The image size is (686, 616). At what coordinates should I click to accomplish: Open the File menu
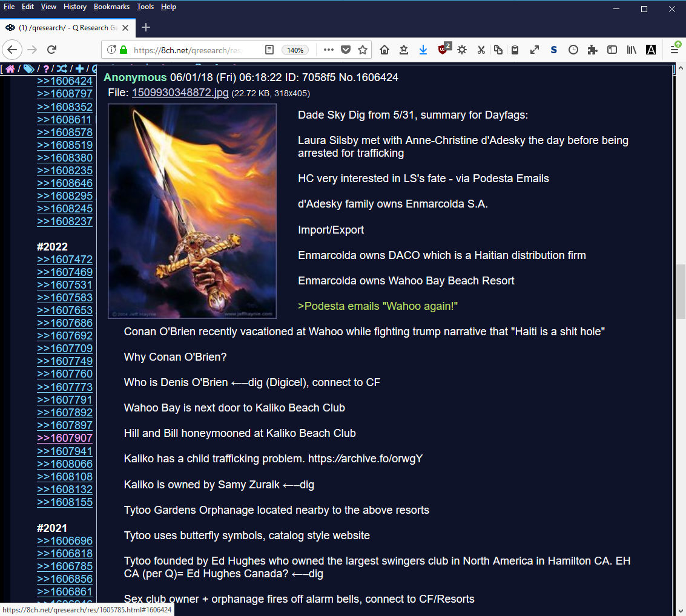coord(8,7)
